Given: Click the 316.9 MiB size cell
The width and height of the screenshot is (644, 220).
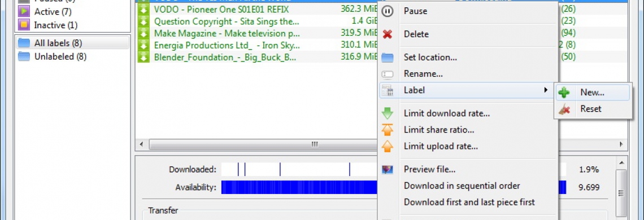Looking at the screenshot, I should click(x=359, y=57).
